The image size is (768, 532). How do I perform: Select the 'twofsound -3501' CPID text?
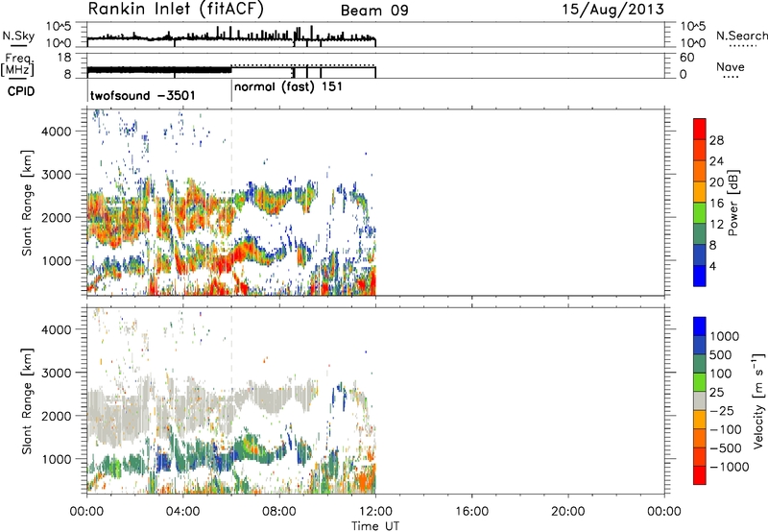142,95
